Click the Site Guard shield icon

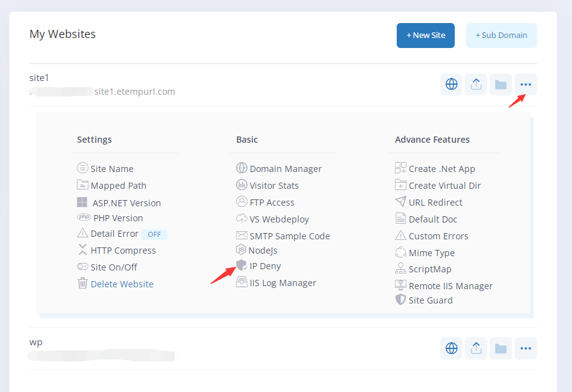tap(401, 300)
